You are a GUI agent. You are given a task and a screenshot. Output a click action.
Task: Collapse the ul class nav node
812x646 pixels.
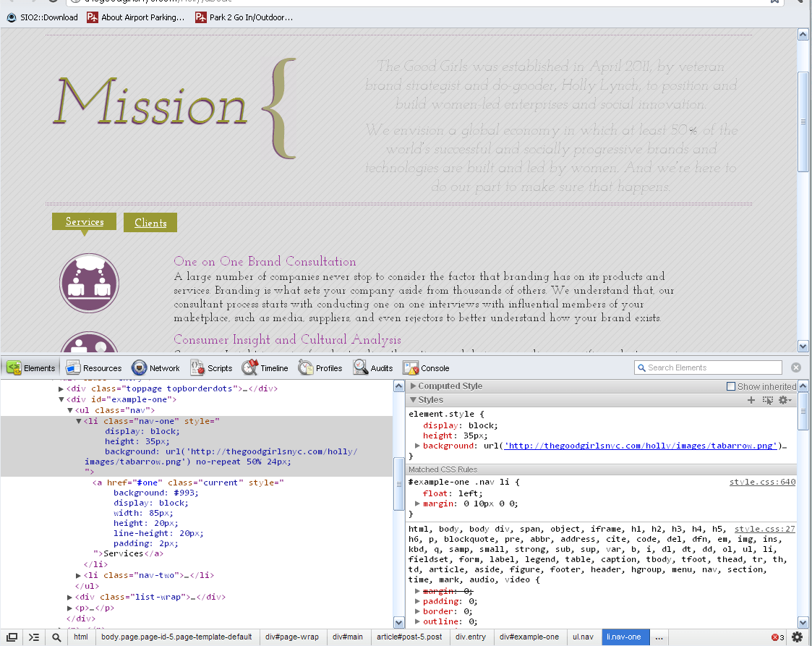pos(70,410)
